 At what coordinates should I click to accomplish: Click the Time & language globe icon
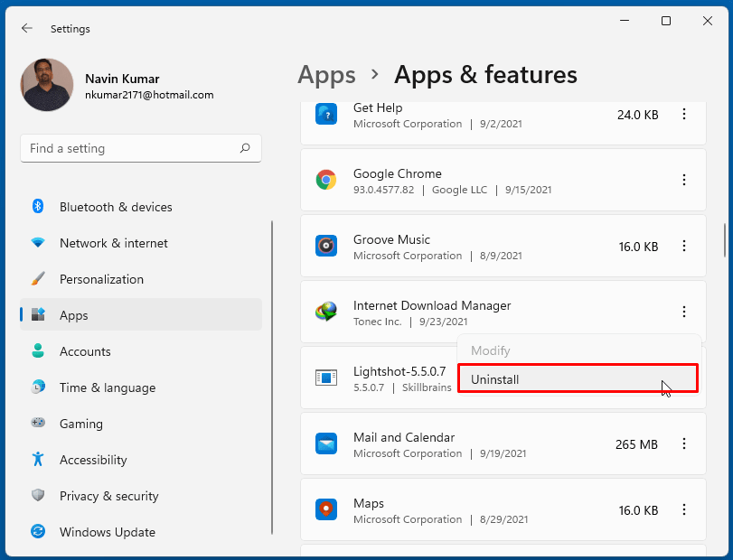[x=38, y=387]
